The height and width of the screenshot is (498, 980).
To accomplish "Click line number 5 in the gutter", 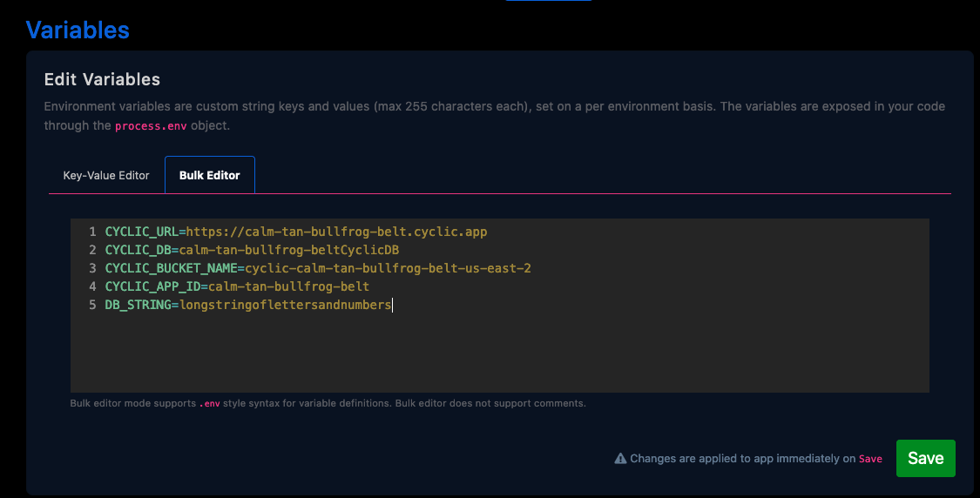I will 91,305.
